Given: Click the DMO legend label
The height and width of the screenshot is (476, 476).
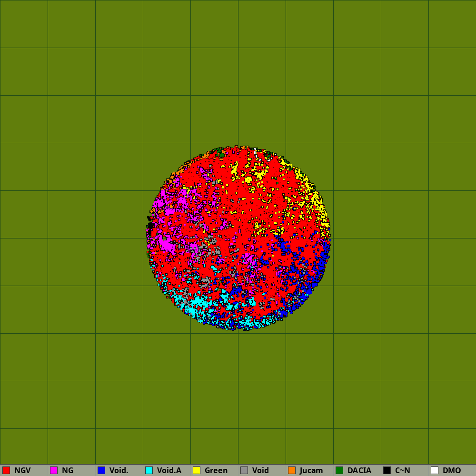Looking at the screenshot, I should pyautogui.click(x=452, y=470).
